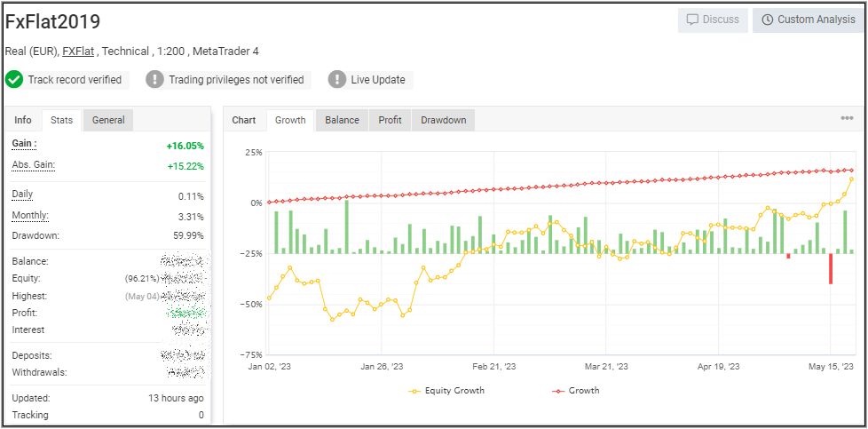Toggle Equity Growth series in chart legend
868x429 pixels.
pyautogui.click(x=447, y=390)
